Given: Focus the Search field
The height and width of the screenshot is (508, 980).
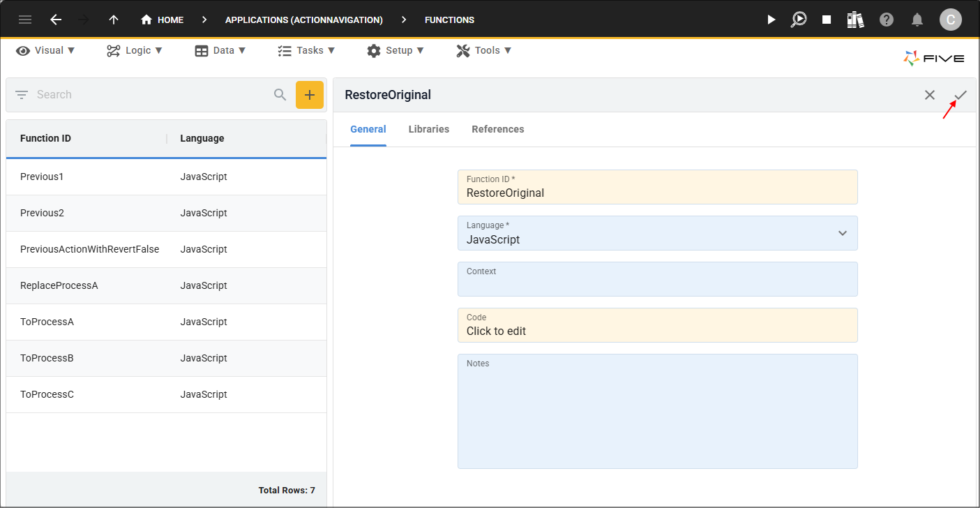Looking at the screenshot, I should coord(150,95).
